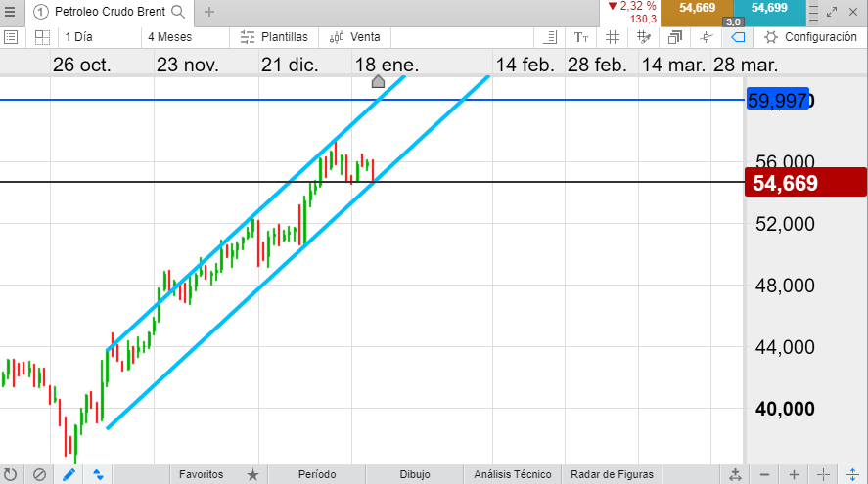Click the red 54,669 current price label

[x=805, y=183]
